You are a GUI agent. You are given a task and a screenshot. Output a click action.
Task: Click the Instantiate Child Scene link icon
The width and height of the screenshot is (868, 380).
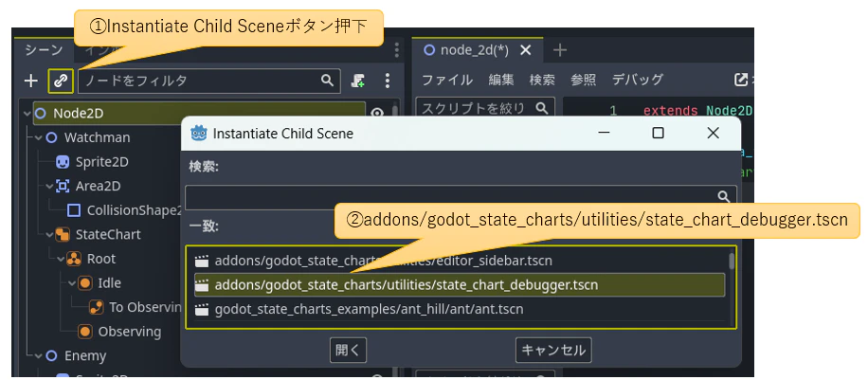click(61, 81)
